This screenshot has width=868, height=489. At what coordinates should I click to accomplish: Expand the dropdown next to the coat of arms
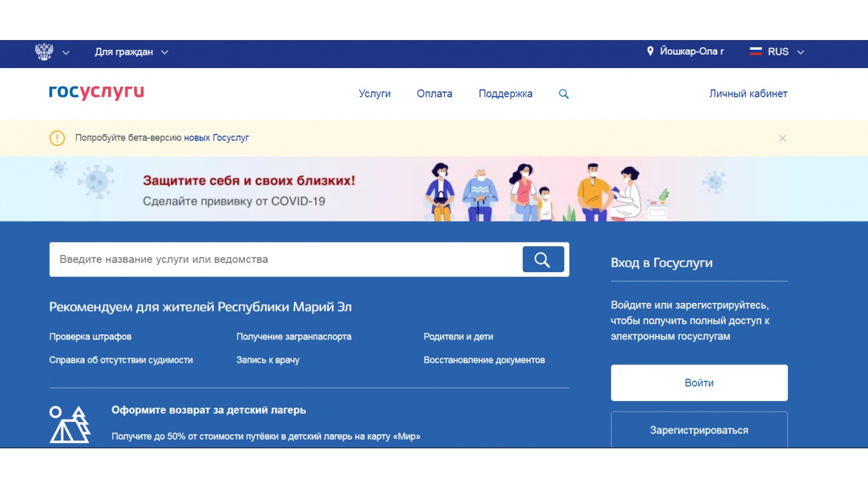click(65, 53)
